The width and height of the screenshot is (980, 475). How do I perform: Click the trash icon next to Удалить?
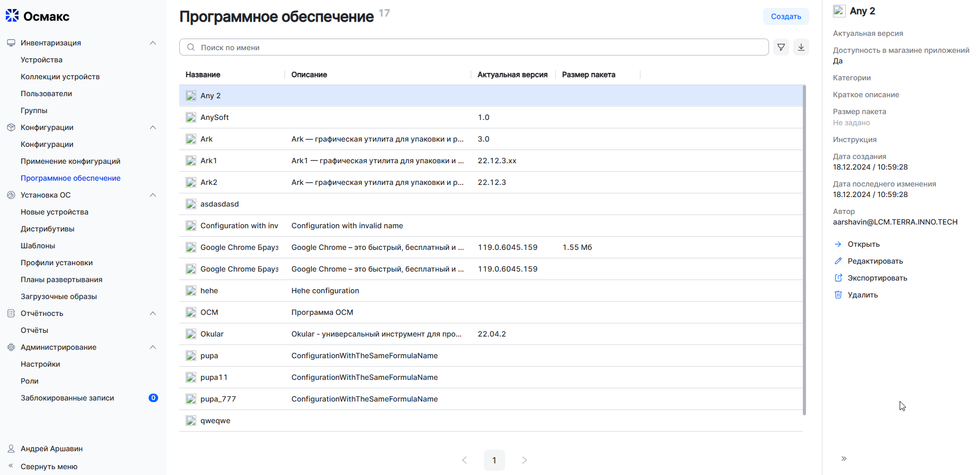pos(838,295)
